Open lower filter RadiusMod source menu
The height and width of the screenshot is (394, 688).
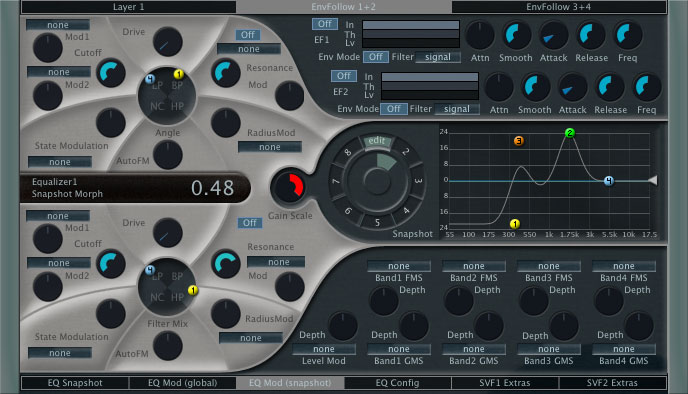pyautogui.click(x=251, y=338)
